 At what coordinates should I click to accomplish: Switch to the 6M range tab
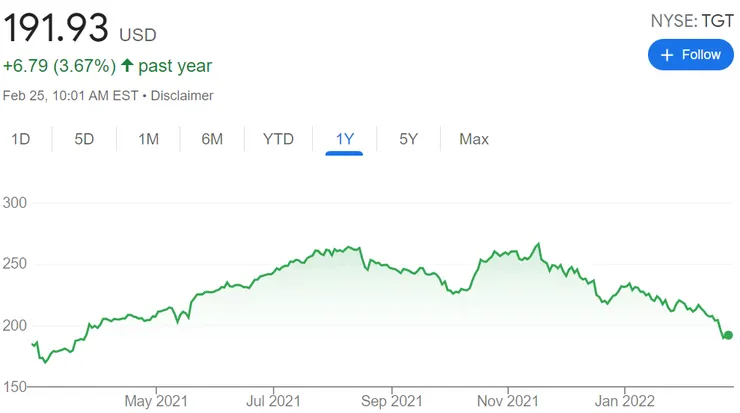click(212, 139)
